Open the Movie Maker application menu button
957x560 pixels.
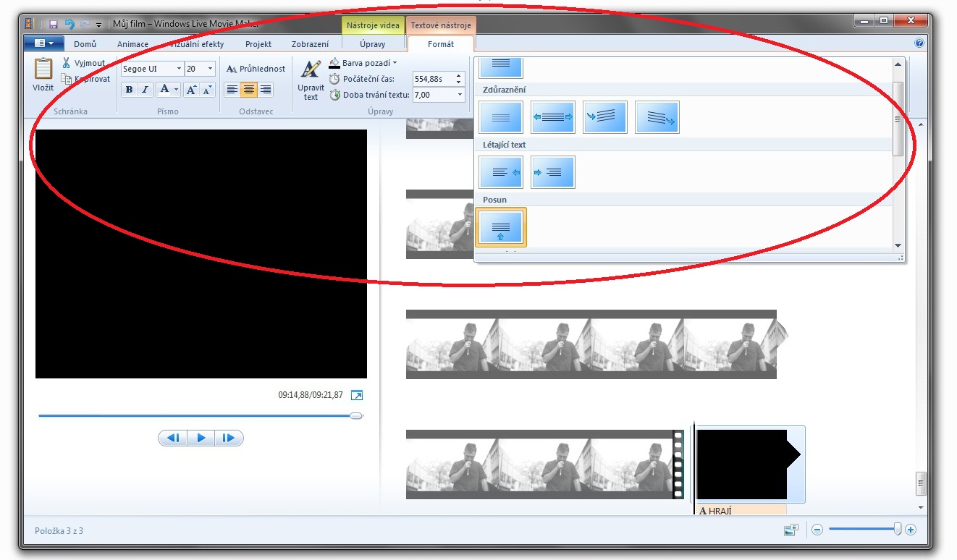point(43,43)
